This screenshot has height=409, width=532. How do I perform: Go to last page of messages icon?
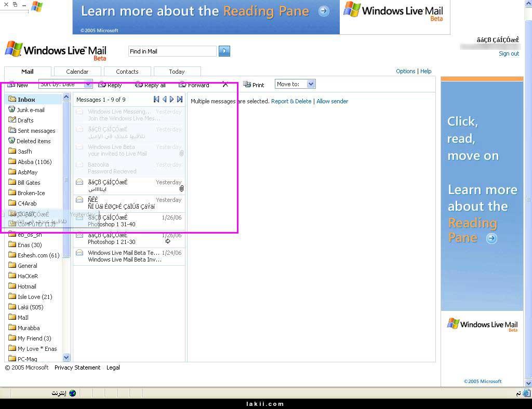[180, 99]
